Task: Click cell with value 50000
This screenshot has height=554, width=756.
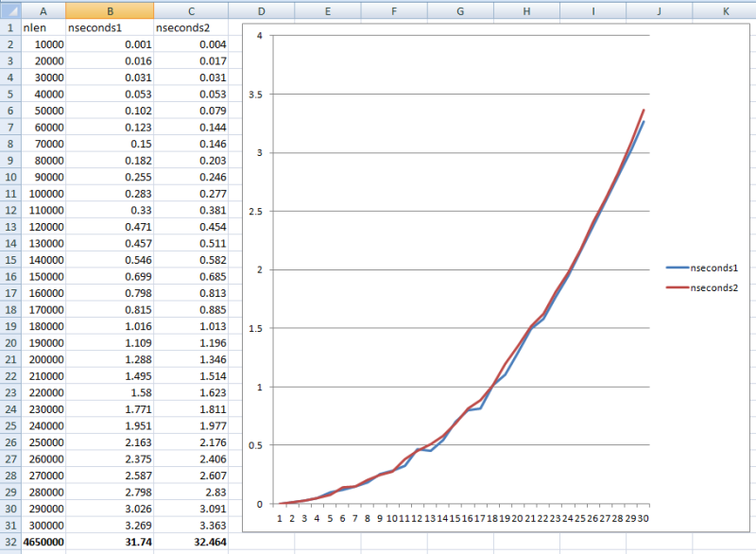Action: coord(43,111)
